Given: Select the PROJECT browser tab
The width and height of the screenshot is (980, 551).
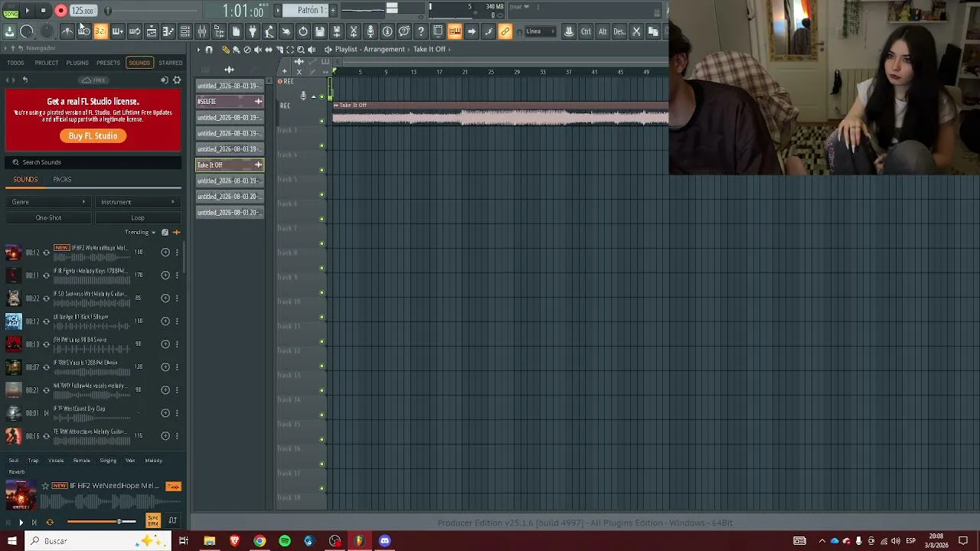Looking at the screenshot, I should 46,63.
